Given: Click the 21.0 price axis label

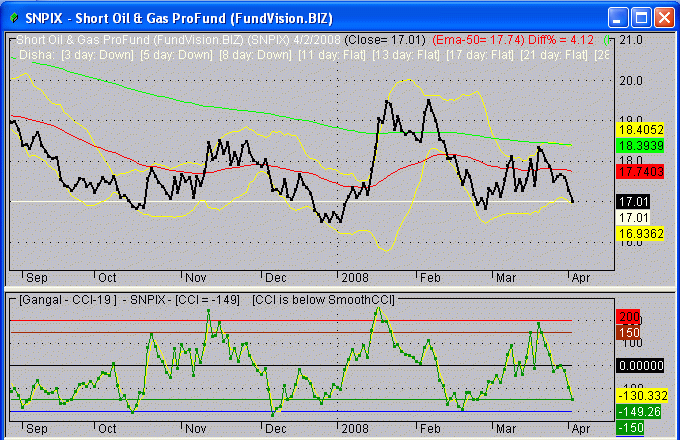Looking at the screenshot, I should 631,40.
